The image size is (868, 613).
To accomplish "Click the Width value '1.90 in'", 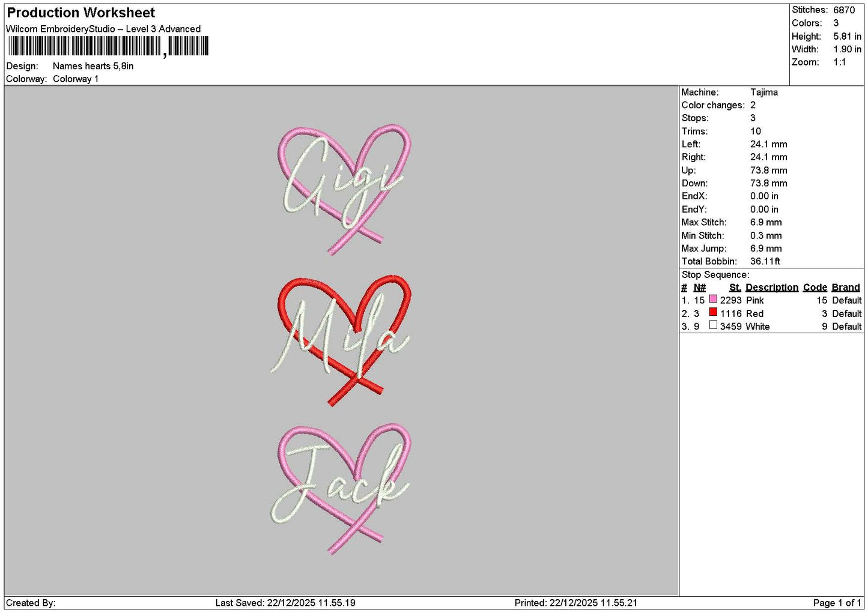I will pyautogui.click(x=847, y=49).
